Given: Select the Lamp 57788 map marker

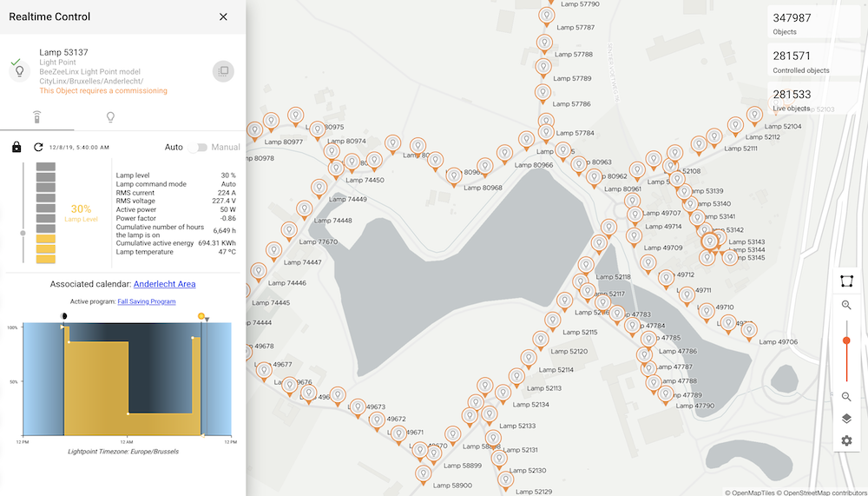Looking at the screenshot, I should click(x=544, y=44).
